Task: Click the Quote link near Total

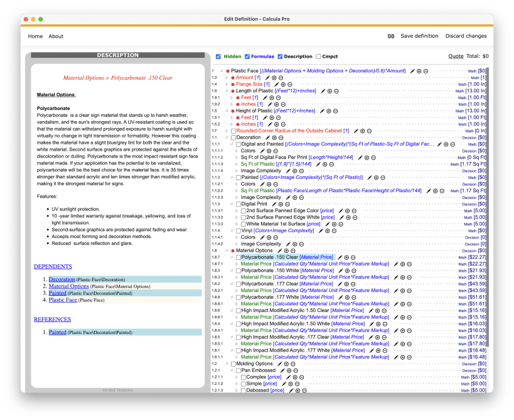Action: [456, 57]
